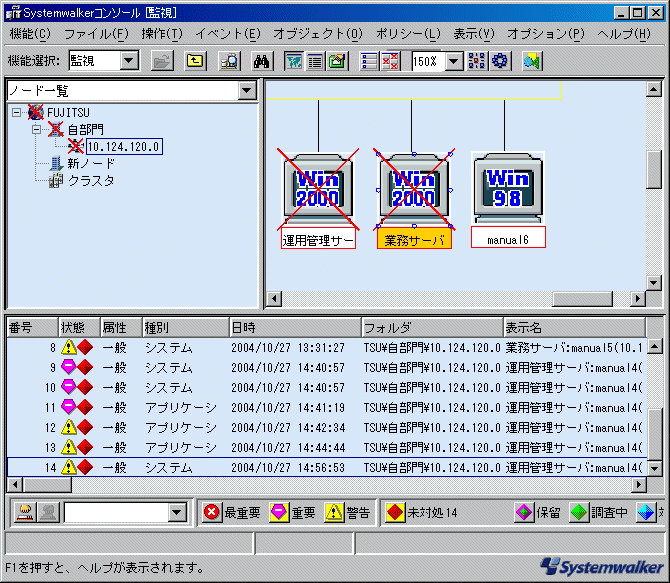Select the 運用管理サー Win2000 node icon
This screenshot has width=670, height=583.
318,188
